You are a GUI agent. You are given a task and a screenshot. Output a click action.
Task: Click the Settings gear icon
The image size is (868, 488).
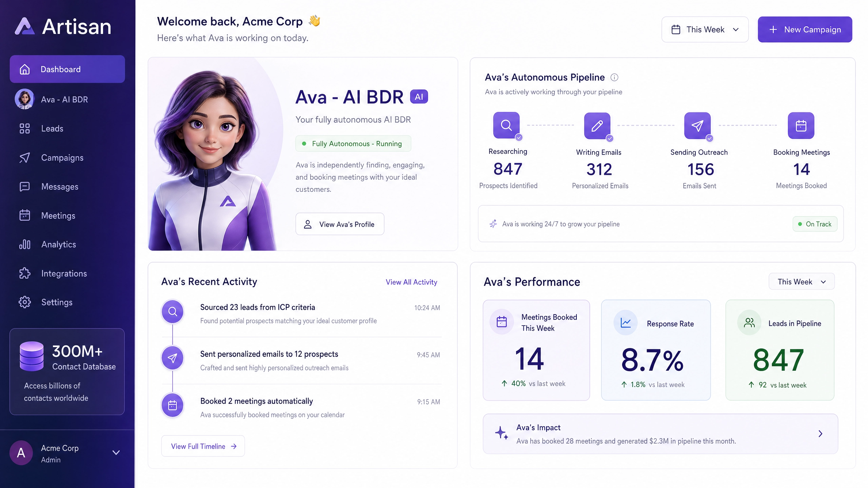(24, 302)
